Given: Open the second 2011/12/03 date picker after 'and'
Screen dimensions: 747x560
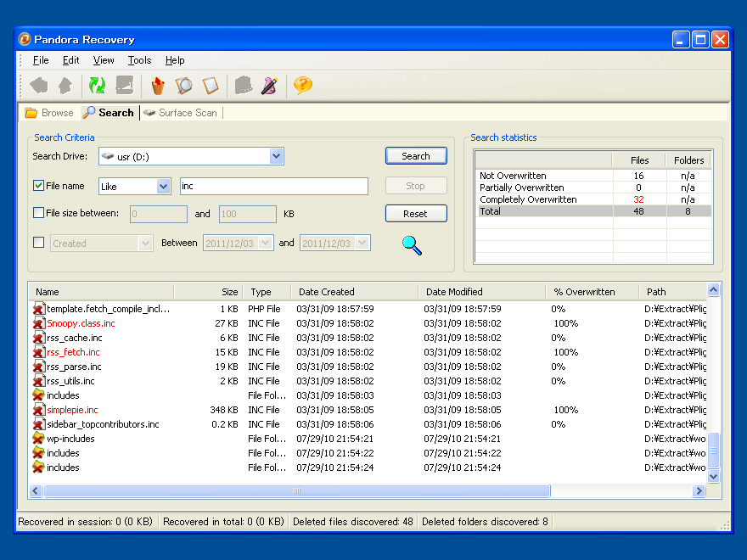Looking at the screenshot, I should [362, 244].
